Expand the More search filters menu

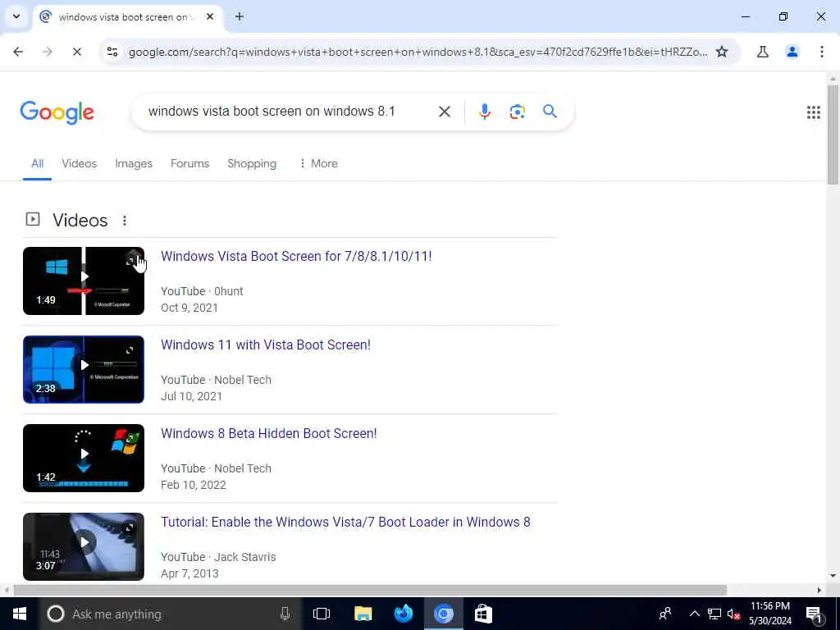tap(318, 163)
